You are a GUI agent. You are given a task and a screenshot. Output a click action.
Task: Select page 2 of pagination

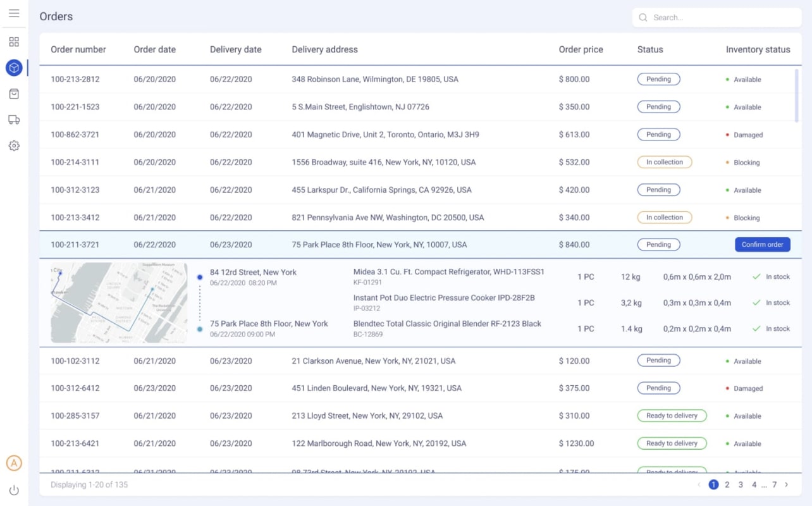pos(727,484)
